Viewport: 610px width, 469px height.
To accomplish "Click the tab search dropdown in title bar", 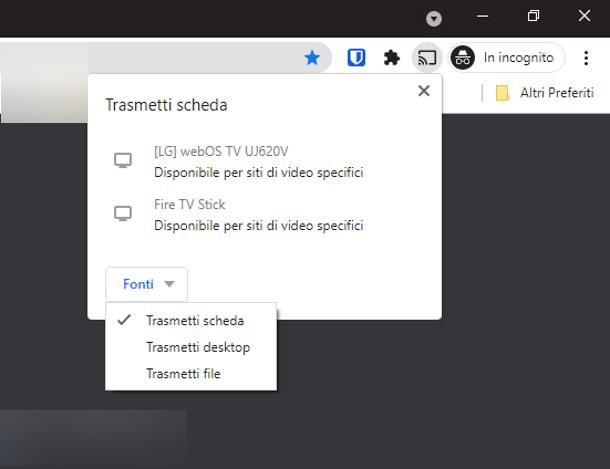I will [x=434, y=18].
